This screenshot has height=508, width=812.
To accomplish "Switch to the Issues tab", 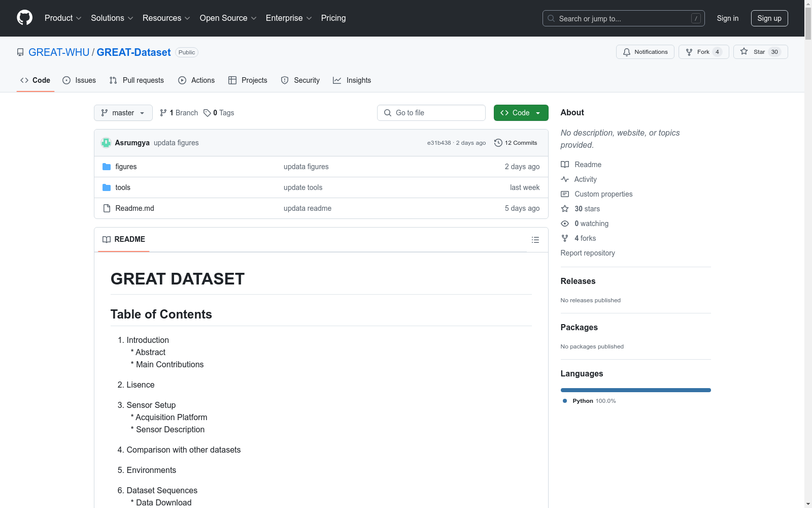I will (x=79, y=80).
